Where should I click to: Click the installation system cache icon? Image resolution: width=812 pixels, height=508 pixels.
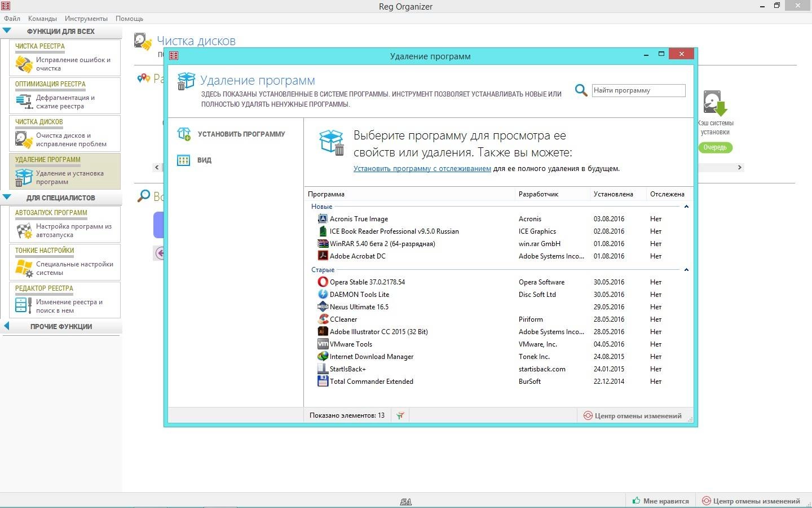[715, 103]
